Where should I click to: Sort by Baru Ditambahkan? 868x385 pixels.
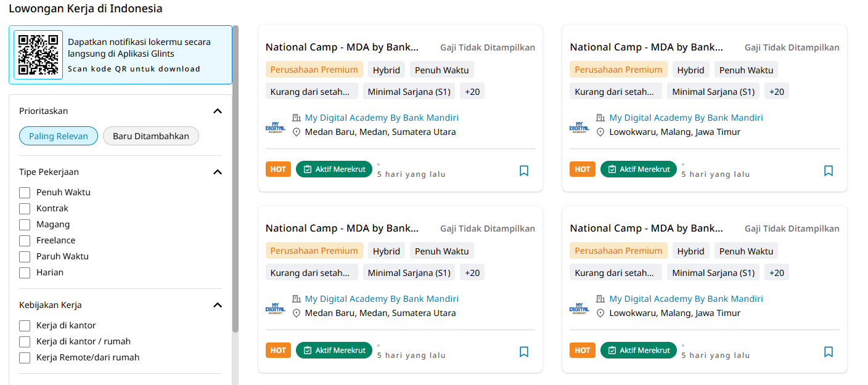click(x=151, y=136)
